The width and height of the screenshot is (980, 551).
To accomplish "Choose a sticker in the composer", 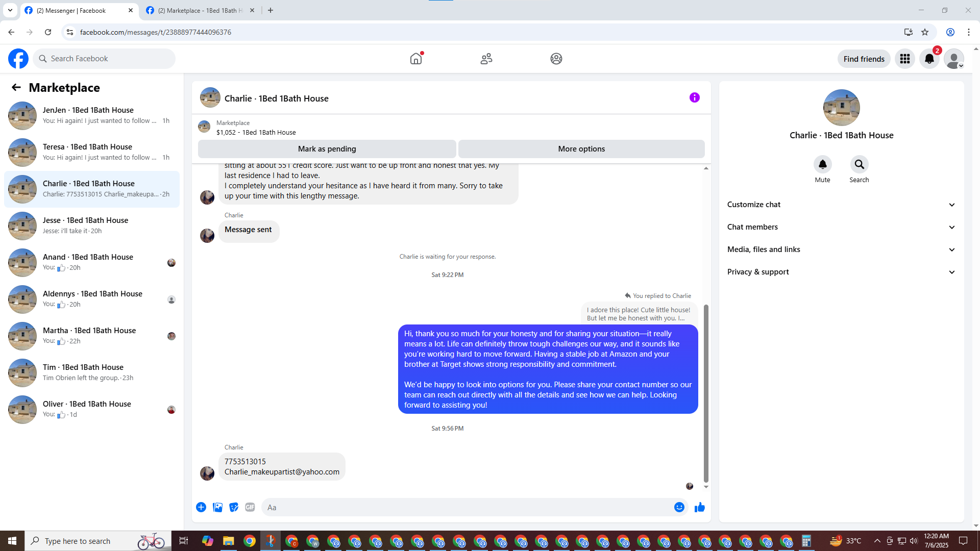I will tap(234, 507).
